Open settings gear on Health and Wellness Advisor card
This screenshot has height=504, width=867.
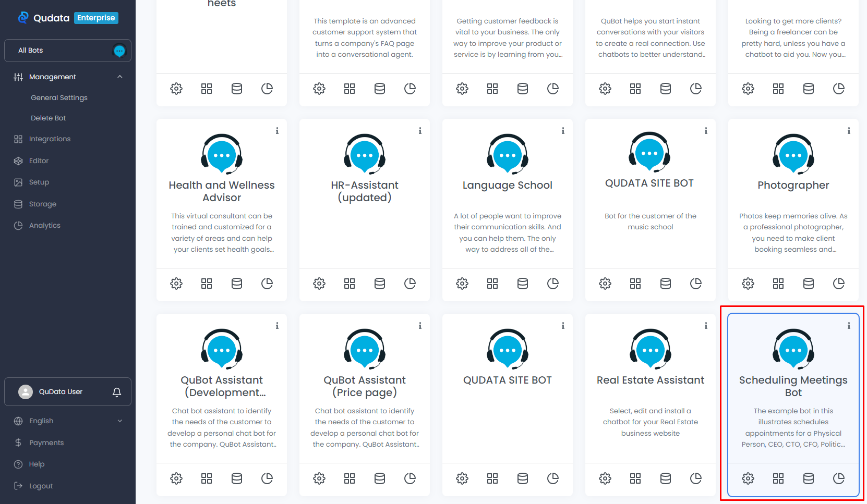176,284
